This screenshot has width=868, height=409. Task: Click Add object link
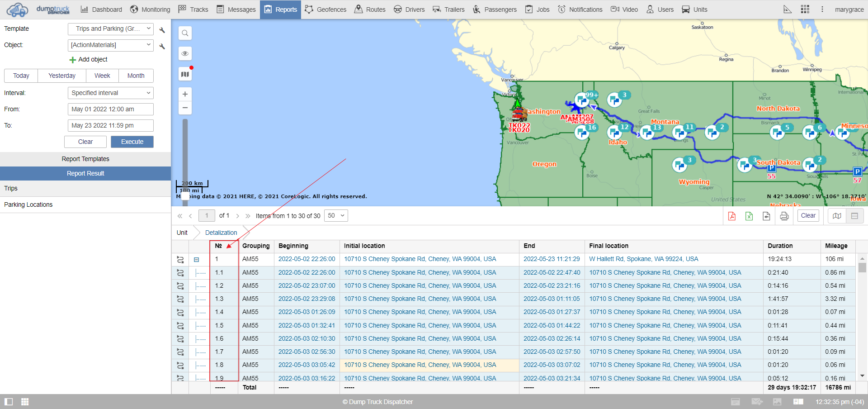(x=89, y=60)
